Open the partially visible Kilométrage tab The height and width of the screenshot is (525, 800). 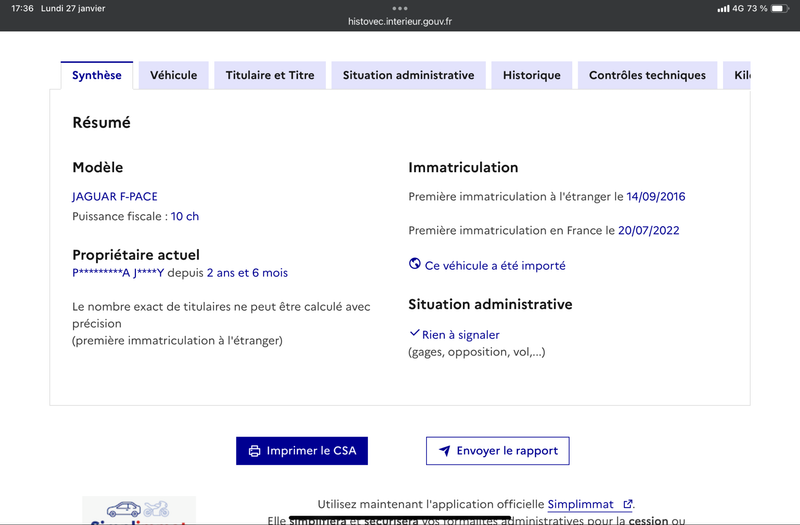(x=737, y=76)
